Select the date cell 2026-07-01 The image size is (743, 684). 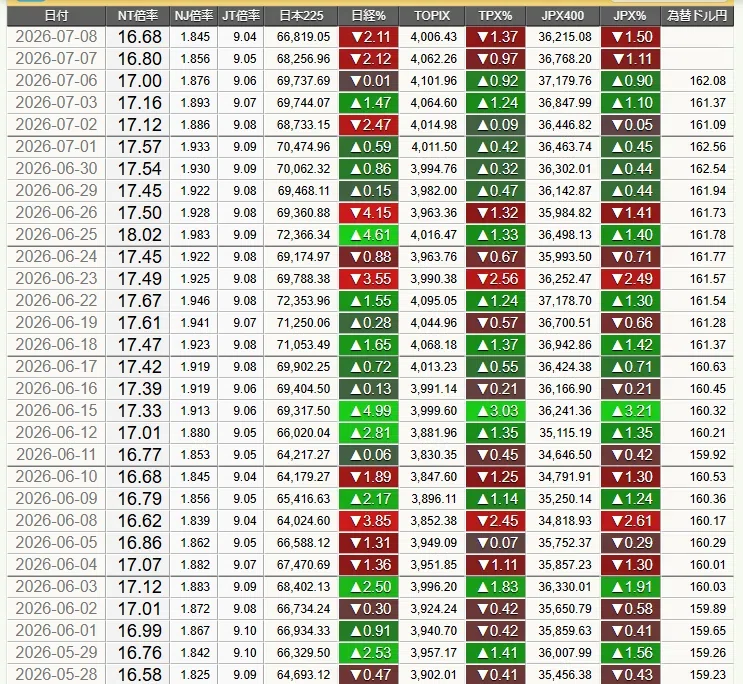click(x=56, y=146)
